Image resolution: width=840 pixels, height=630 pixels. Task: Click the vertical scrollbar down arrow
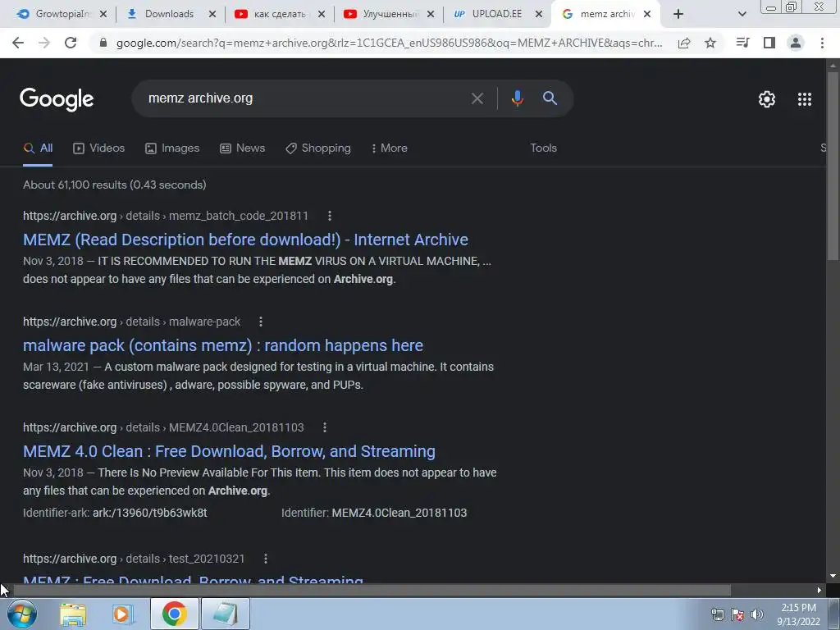click(833, 577)
